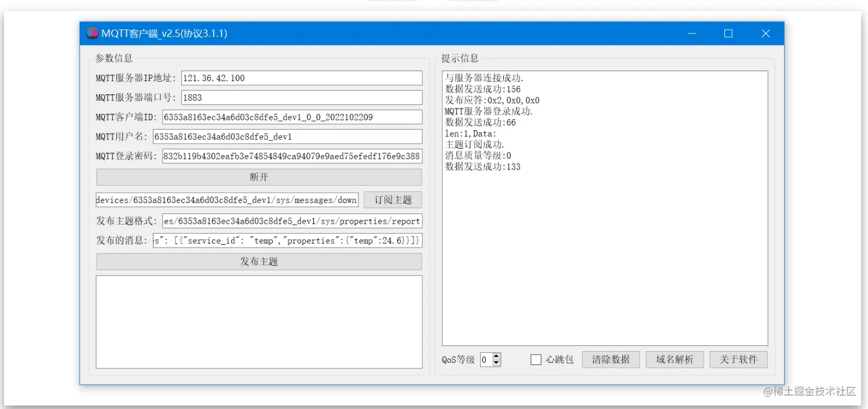Click the 断开 disconnect button
This screenshot has width=868, height=409.
point(258,177)
